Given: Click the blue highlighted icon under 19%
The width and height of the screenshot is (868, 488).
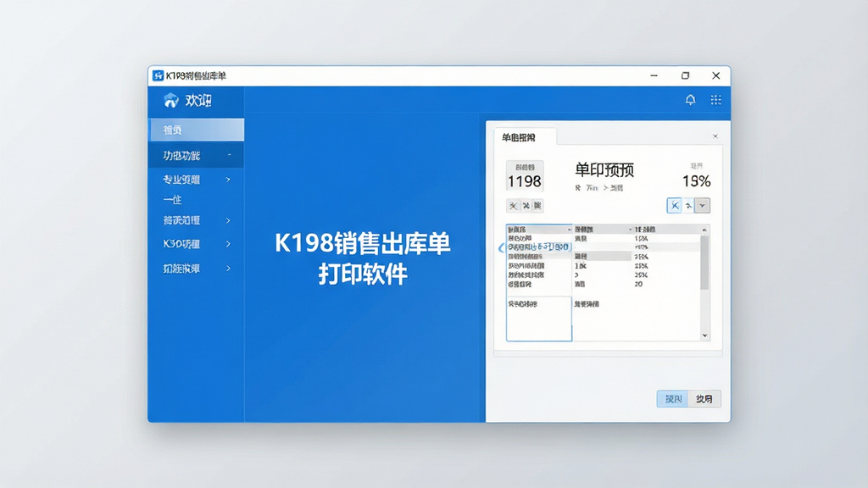Looking at the screenshot, I should click(x=674, y=206).
